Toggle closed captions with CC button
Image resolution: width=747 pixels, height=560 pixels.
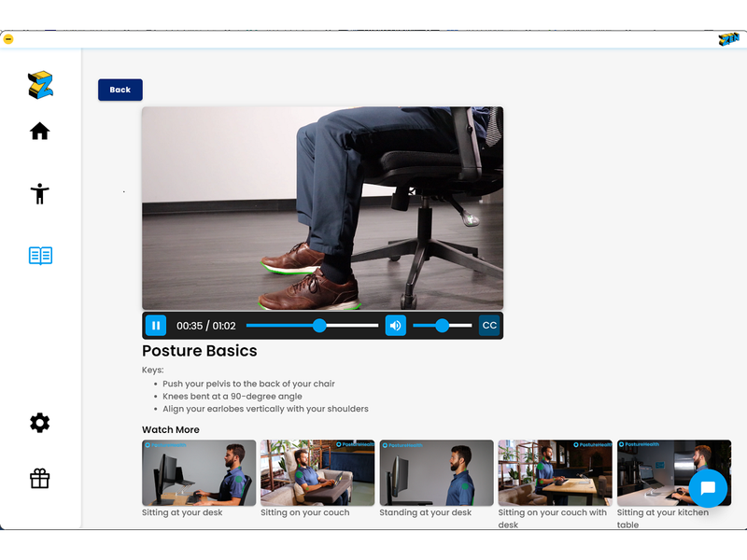[x=489, y=326]
